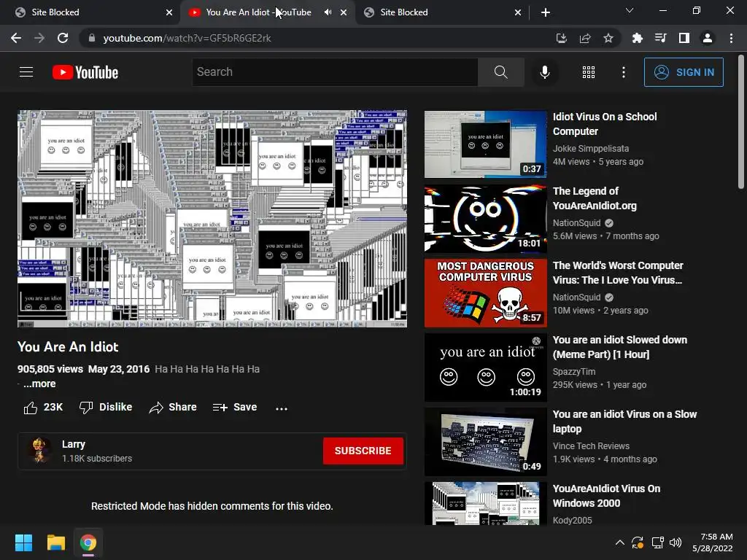747x560 pixels.
Task: Open You are an idiot Slowed down title
Action: pos(620,346)
